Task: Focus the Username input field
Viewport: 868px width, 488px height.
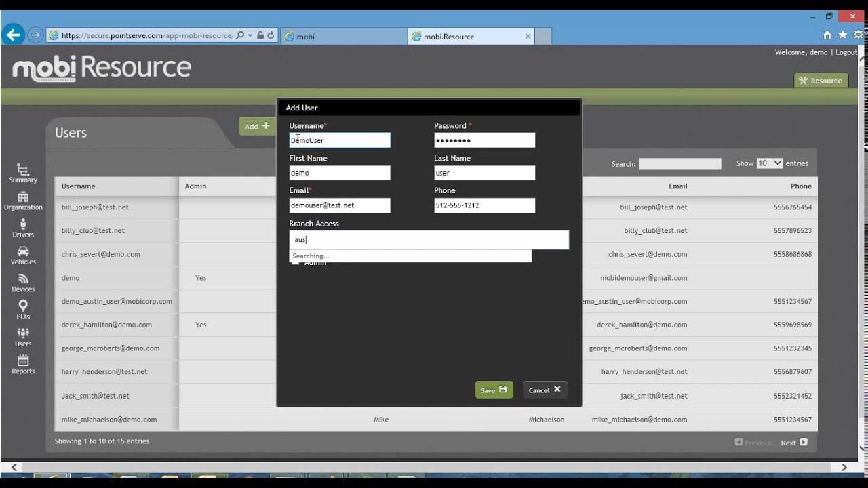Action: coord(340,140)
